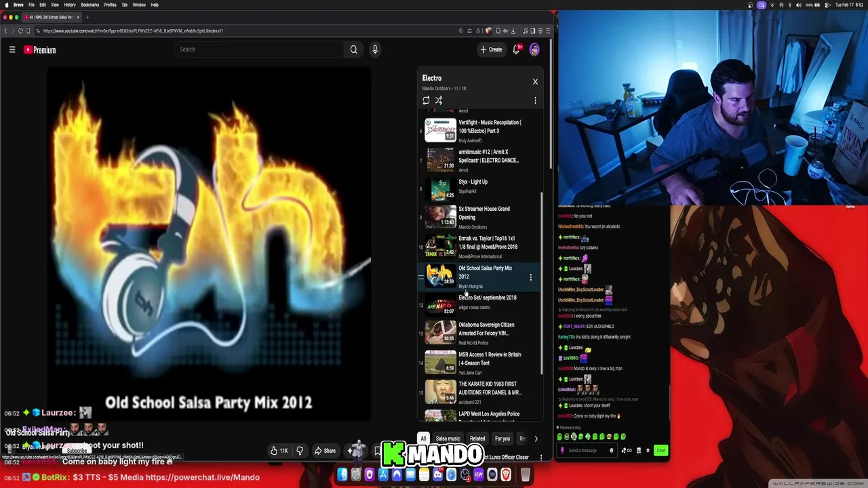Open Finder from the dock
This screenshot has width=868, height=488.
(342, 474)
